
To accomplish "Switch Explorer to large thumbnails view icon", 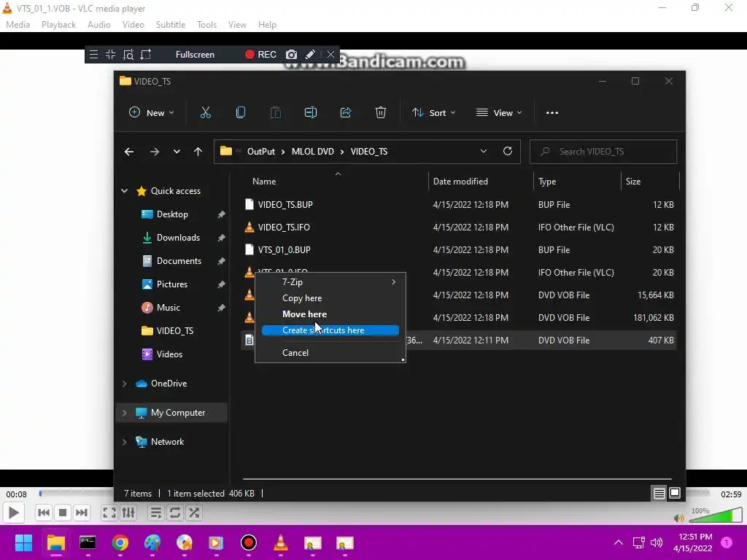I will 675,494.
